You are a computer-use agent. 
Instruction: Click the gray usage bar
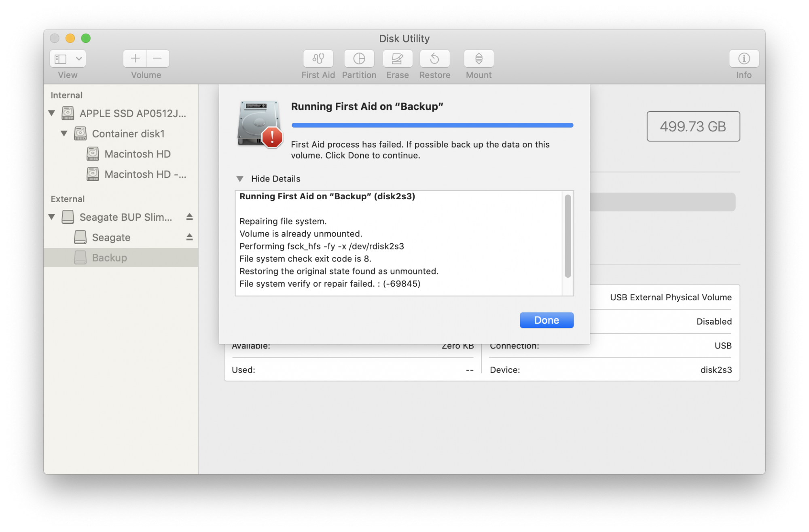click(x=663, y=202)
